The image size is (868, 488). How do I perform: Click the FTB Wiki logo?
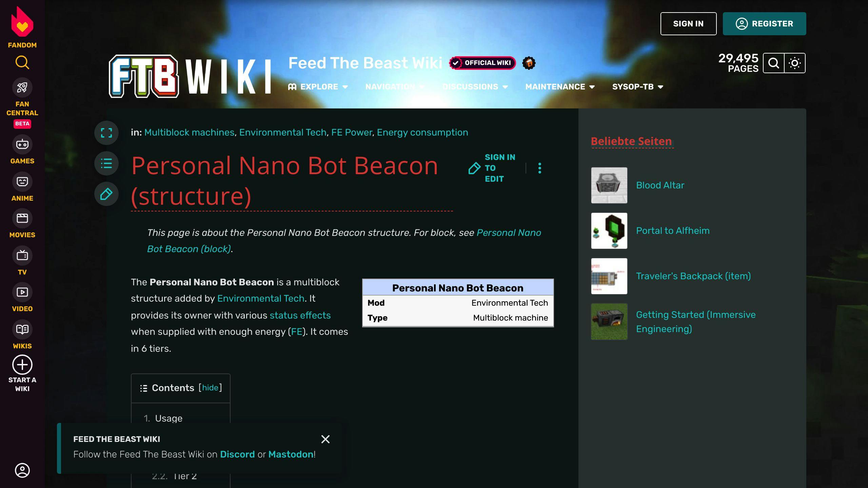pos(190,77)
